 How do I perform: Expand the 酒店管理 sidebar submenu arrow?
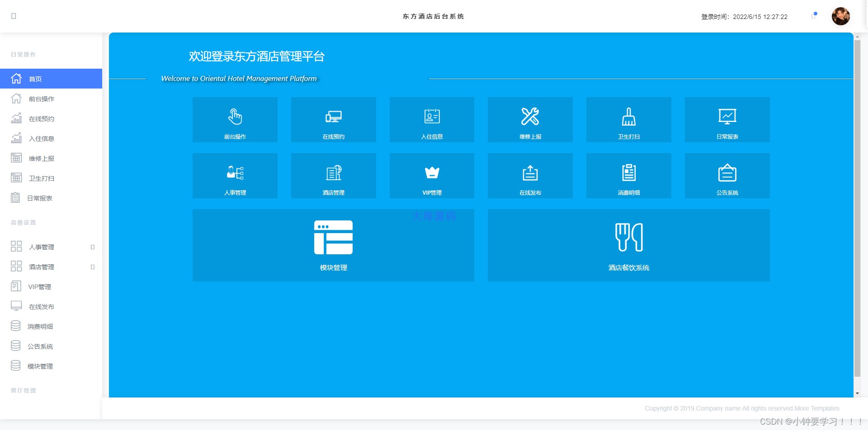tap(93, 267)
